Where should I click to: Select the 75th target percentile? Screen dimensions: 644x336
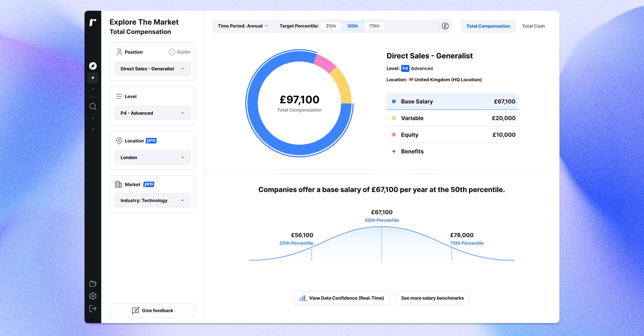[x=374, y=26]
